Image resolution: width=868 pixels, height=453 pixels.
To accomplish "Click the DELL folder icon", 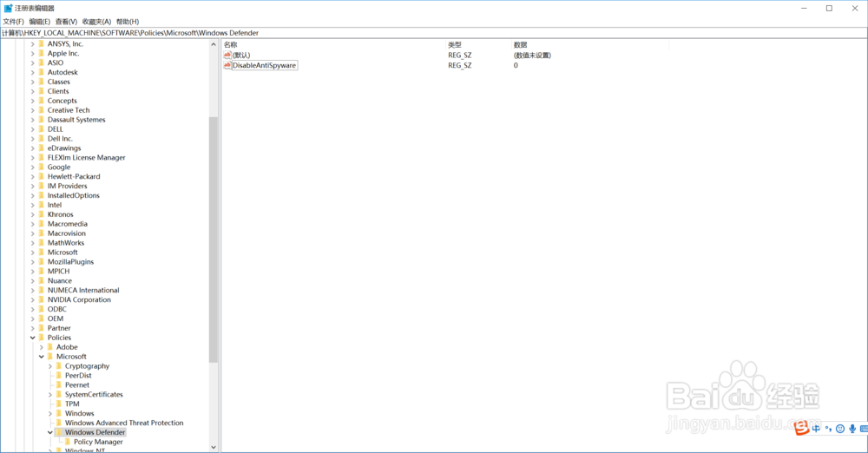I will (42, 129).
